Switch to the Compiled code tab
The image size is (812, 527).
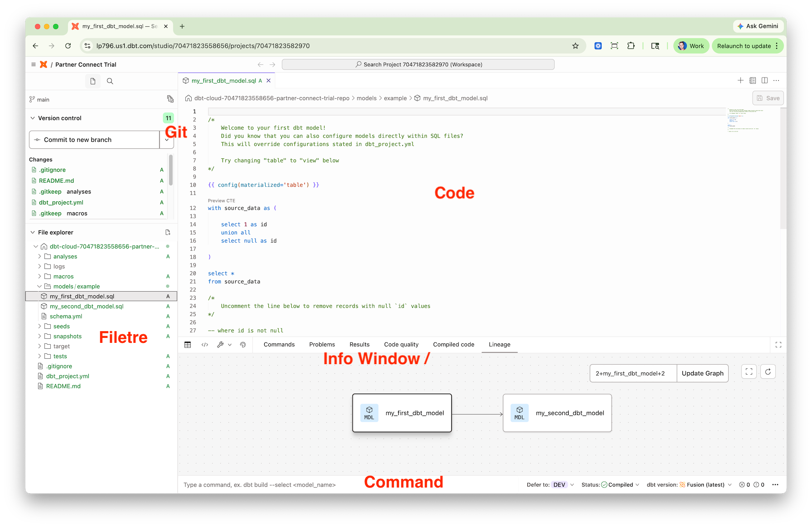coord(454,345)
